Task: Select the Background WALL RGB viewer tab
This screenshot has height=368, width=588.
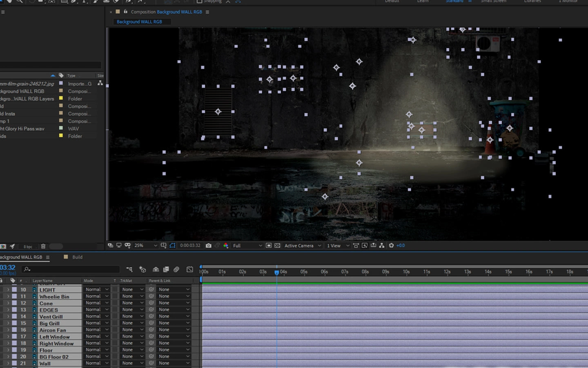Action: pos(139,22)
